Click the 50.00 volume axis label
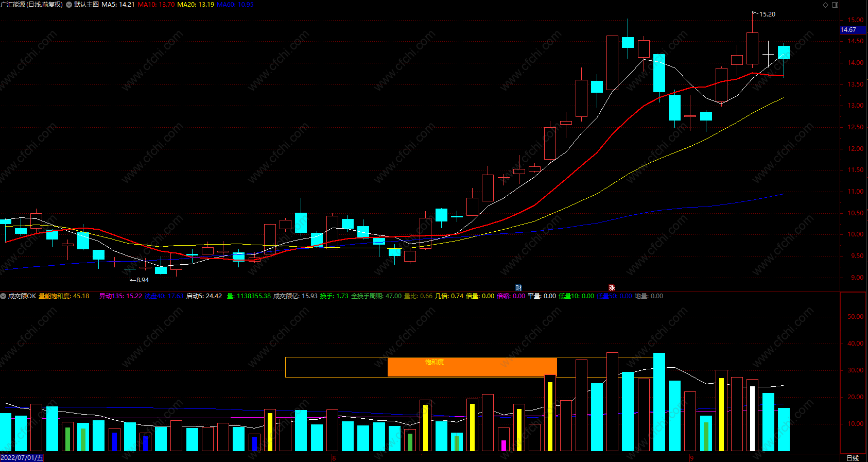The height and width of the screenshot is (462, 868). point(856,317)
